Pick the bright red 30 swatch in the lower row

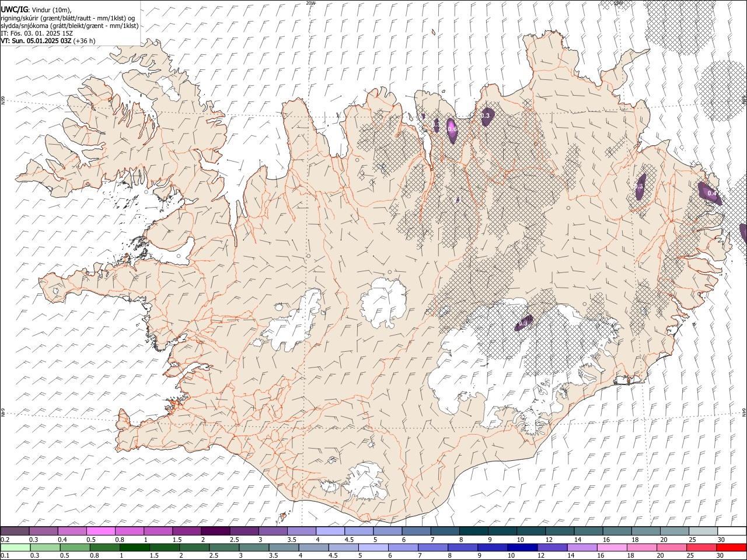pyautogui.click(x=731, y=547)
